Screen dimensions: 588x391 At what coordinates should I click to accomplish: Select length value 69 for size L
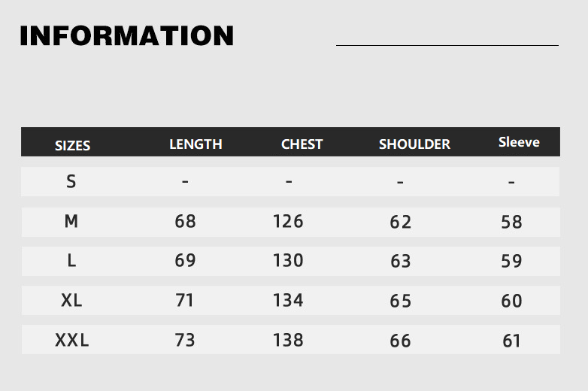coord(185,260)
